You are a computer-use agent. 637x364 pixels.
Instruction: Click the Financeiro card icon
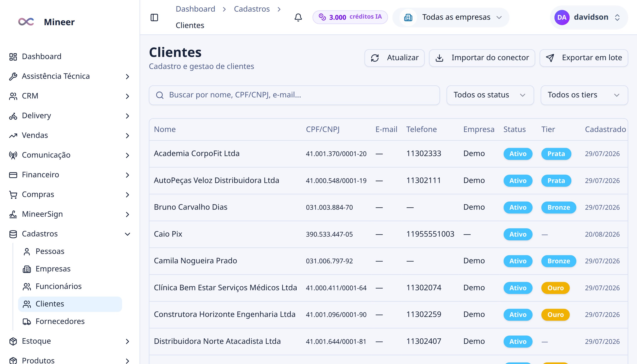pyautogui.click(x=13, y=175)
